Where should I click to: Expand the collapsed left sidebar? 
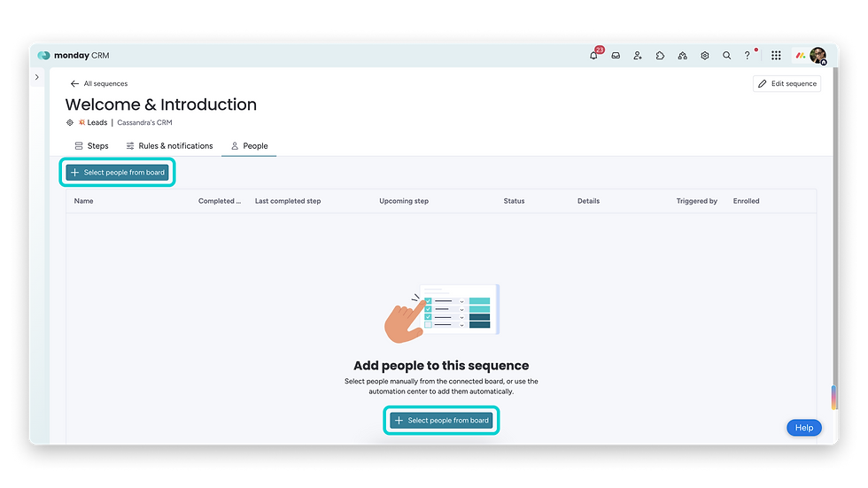point(37,77)
